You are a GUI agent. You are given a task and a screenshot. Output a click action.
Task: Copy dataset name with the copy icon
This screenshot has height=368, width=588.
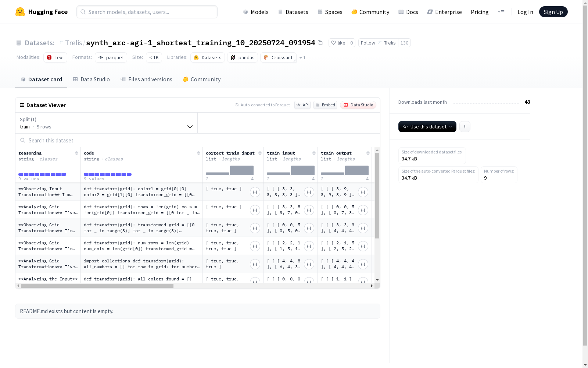pos(320,43)
